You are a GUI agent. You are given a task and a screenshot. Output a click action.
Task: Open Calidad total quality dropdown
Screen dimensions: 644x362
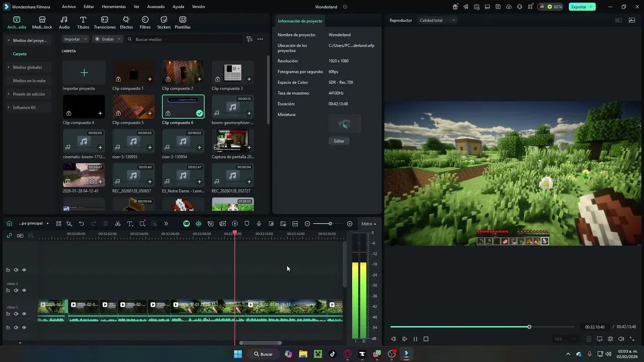[x=437, y=20]
